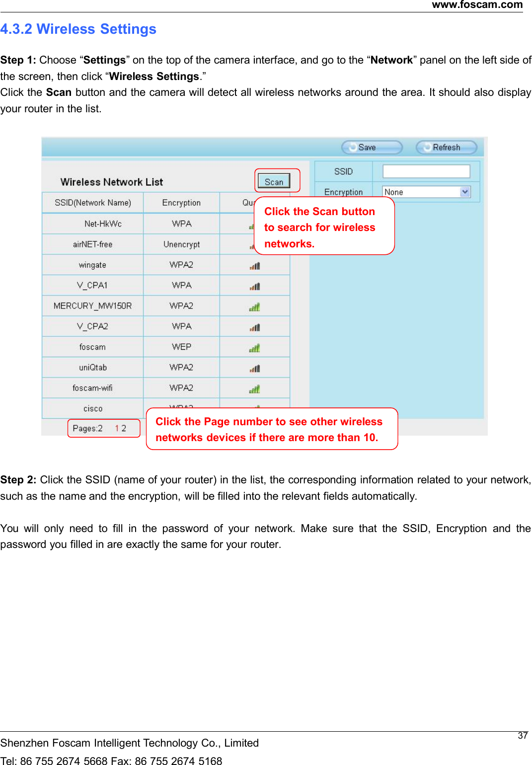Screen dimensions: 532x765
Task: Click the signal strength icon for wingate
Action: click(254, 265)
